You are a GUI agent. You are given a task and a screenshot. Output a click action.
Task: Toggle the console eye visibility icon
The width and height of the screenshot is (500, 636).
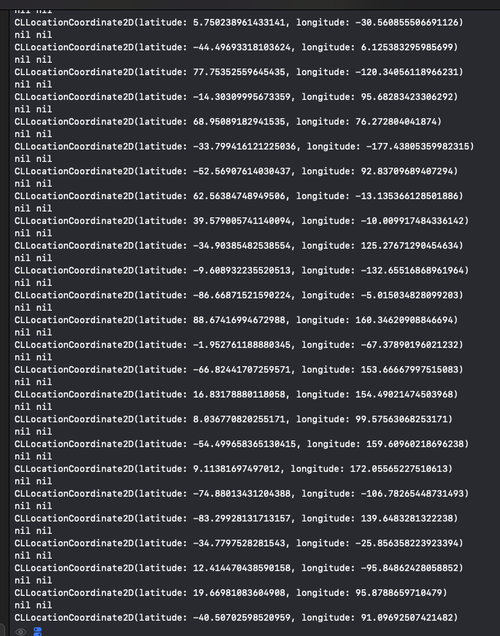(21, 632)
